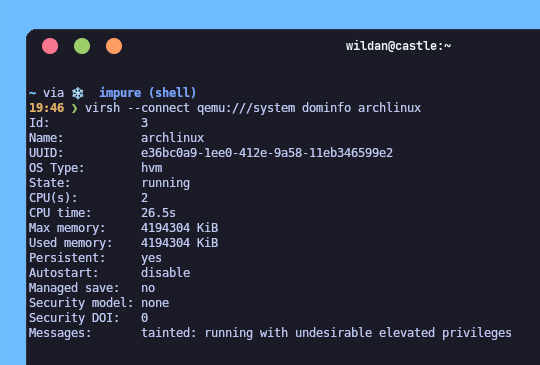Click the orange circle window button
Viewport: 540px width, 365px height.
tap(114, 46)
